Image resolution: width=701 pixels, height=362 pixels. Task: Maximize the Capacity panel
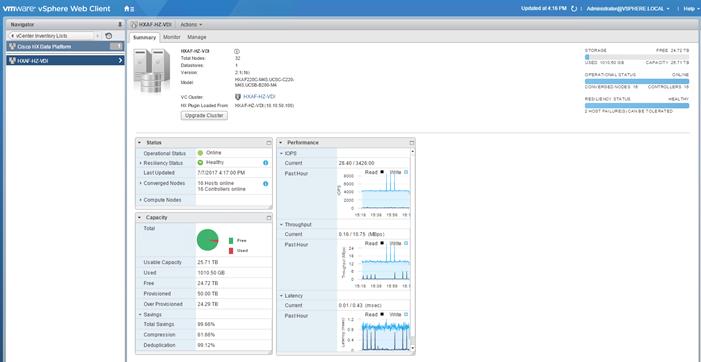(269, 218)
